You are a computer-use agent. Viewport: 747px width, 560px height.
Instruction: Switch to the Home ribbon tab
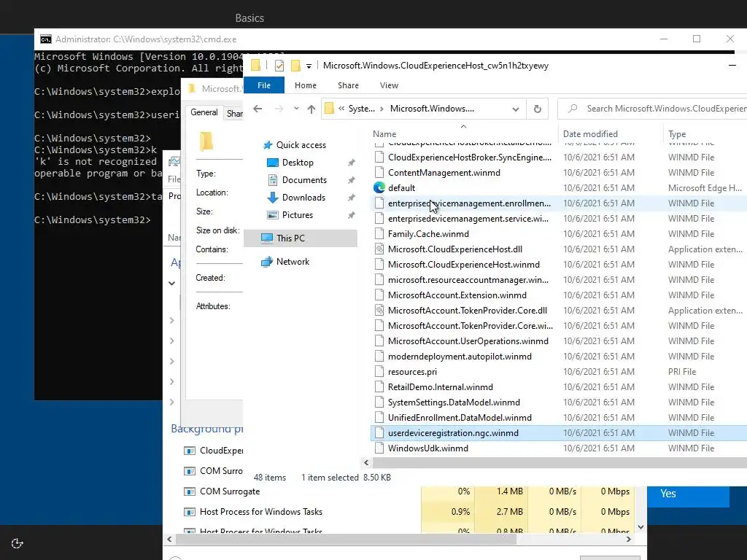(306, 85)
